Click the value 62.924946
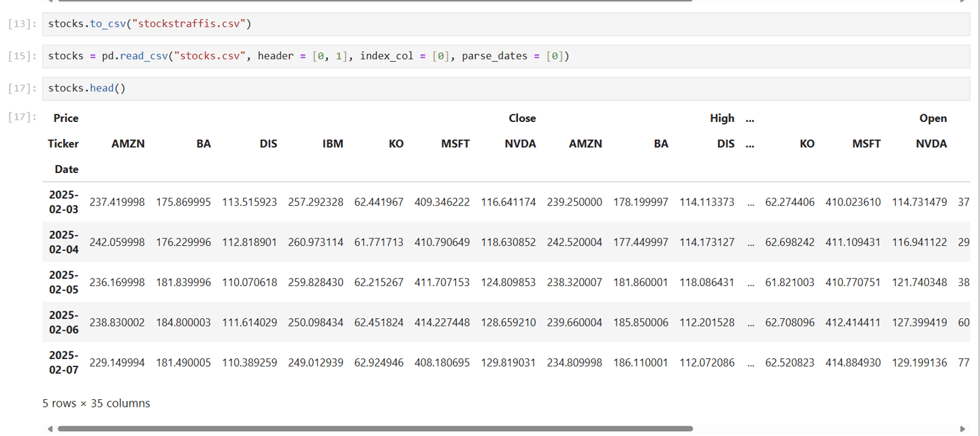The width and height of the screenshot is (980, 436). point(379,363)
